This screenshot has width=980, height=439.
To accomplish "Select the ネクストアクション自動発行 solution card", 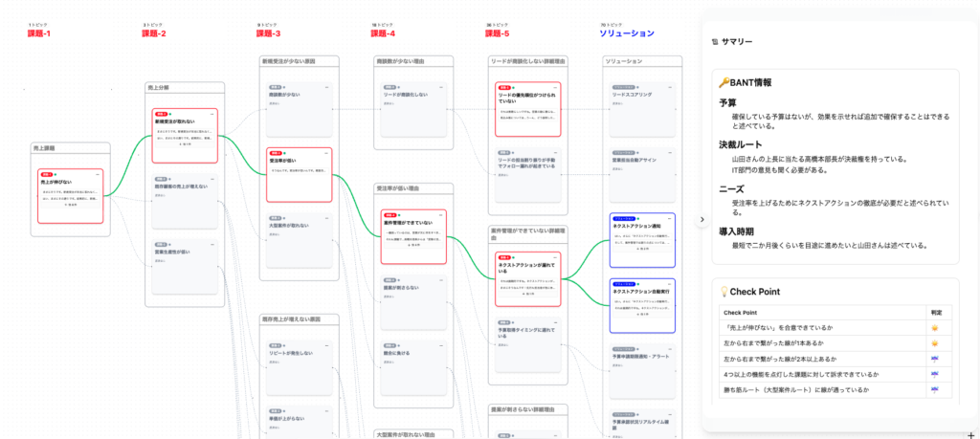I will pos(642,290).
